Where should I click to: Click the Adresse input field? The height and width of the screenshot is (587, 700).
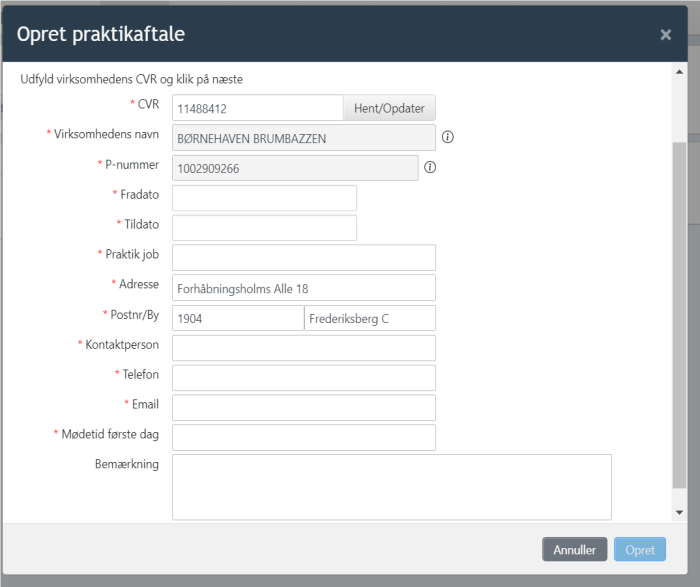tap(304, 288)
